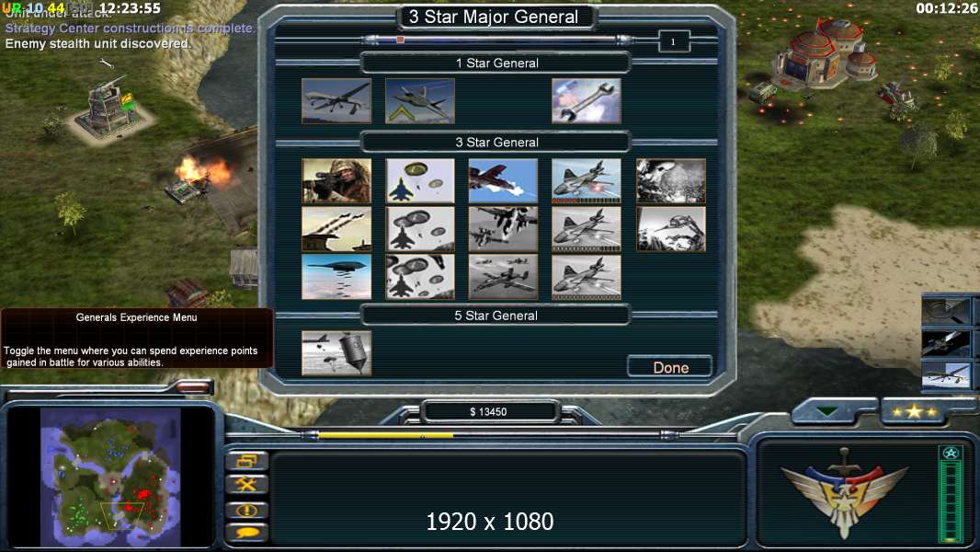Select the first Paradrop level icon
Viewport: 980px width, 552px height.
point(420,180)
